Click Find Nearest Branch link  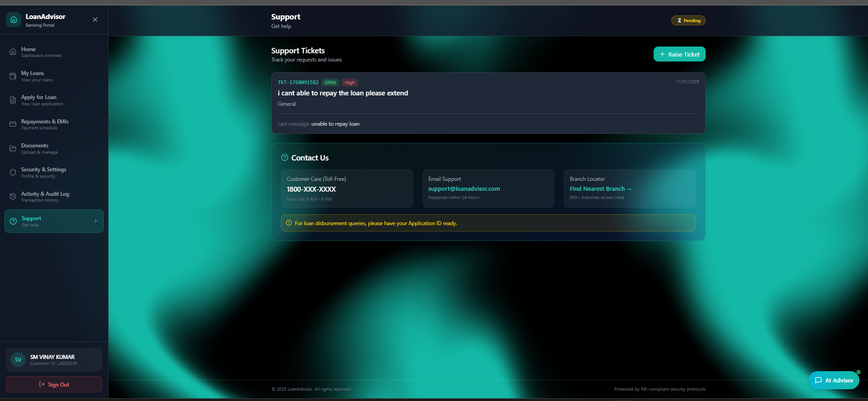point(601,189)
